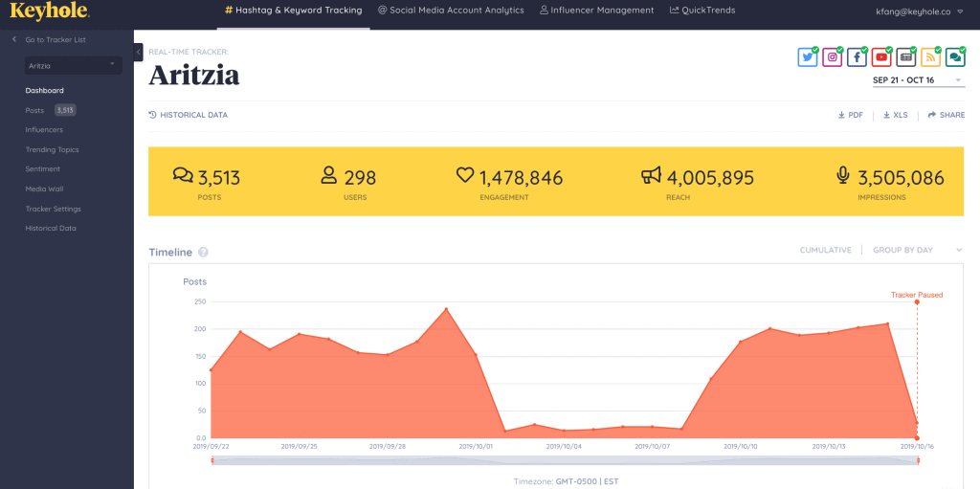Click the SHARE button
The width and height of the screenshot is (980, 489).
pyautogui.click(x=947, y=115)
